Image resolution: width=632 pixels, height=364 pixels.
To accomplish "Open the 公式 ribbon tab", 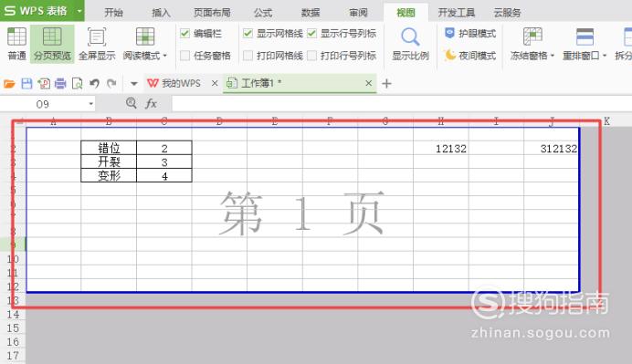I will coord(263,13).
